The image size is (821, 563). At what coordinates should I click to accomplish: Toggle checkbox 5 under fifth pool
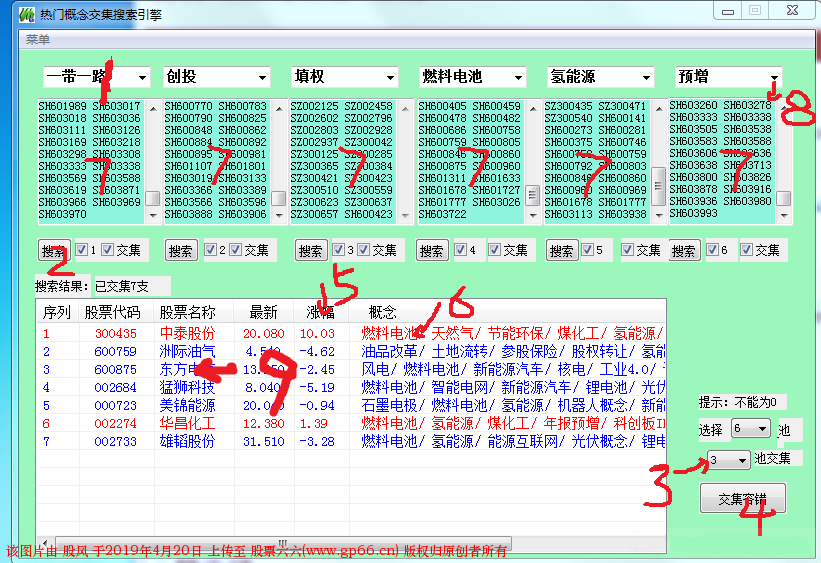[x=587, y=250]
